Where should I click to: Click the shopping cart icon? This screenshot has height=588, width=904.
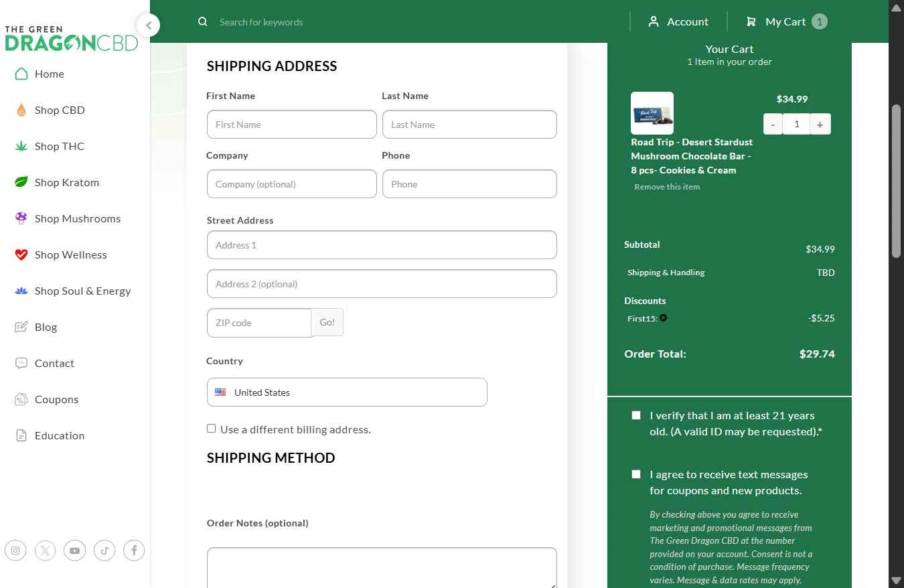coord(751,21)
